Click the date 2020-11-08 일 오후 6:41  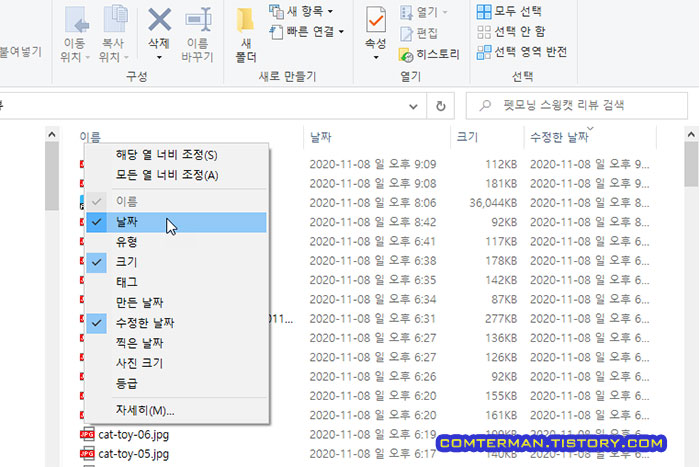pyautogui.click(x=373, y=242)
